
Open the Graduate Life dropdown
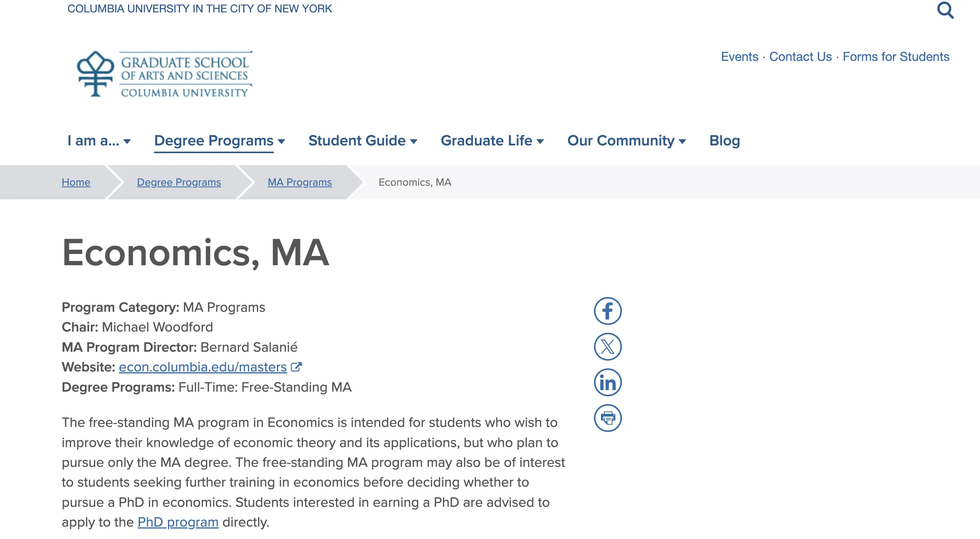pyautogui.click(x=492, y=141)
